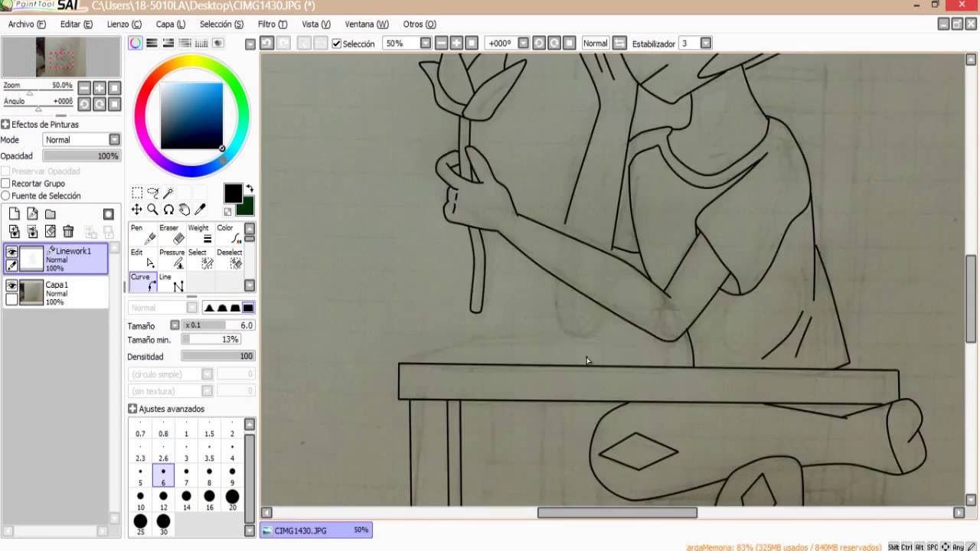Open the canvas zoom 50% dropdown
Image resolution: width=980 pixels, height=551 pixels.
point(426,44)
